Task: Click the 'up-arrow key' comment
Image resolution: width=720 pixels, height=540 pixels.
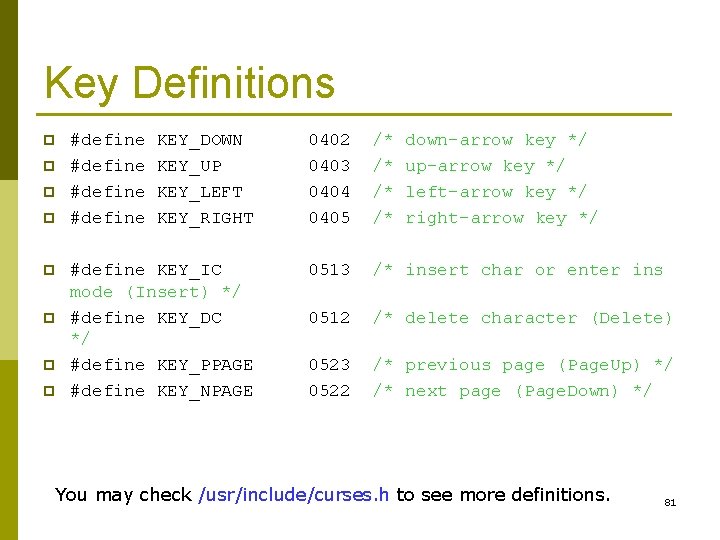Action: pos(469,166)
